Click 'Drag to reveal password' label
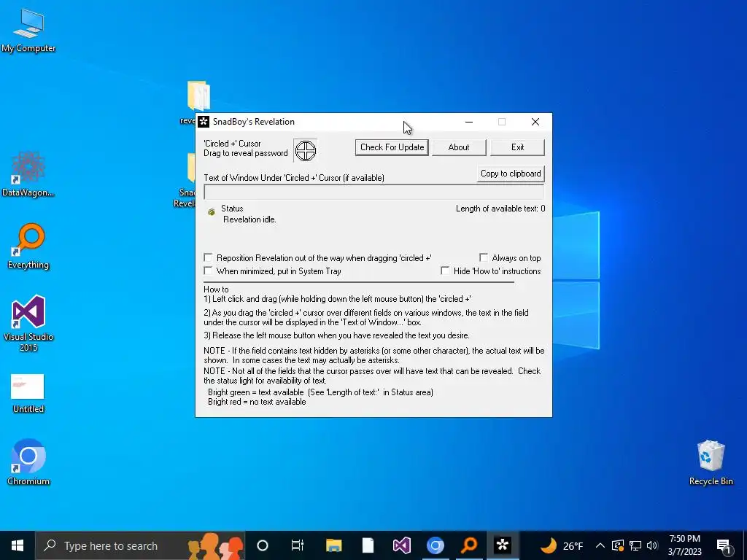747x560 pixels. [x=246, y=153]
